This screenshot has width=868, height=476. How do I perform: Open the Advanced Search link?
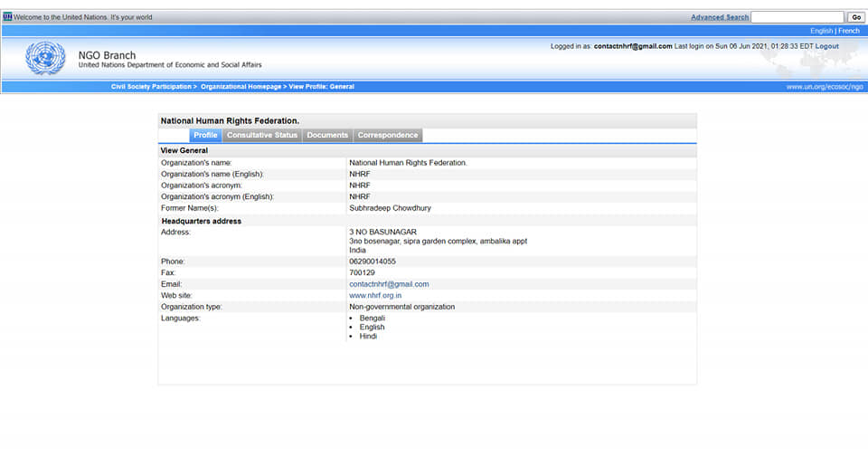click(x=720, y=17)
